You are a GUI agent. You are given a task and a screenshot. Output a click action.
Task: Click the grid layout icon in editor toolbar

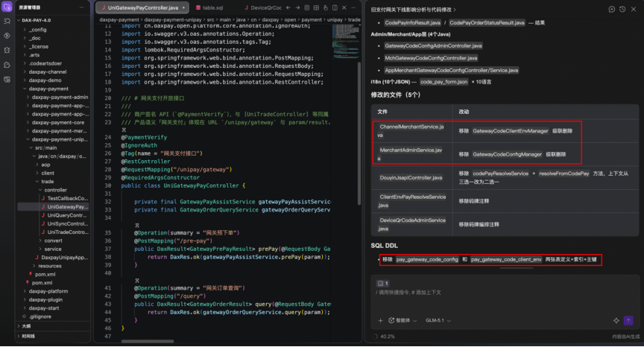pos(316,7)
